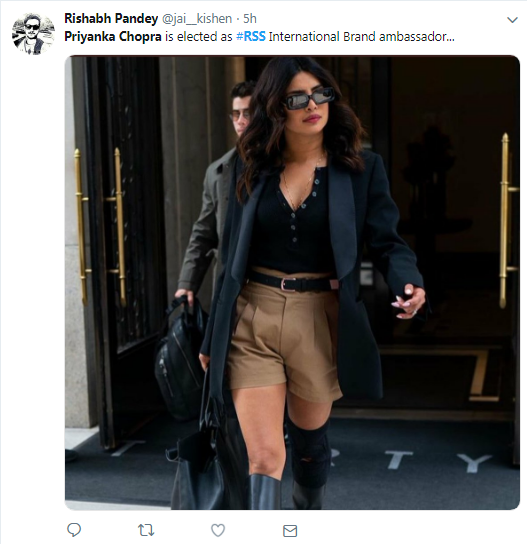The image size is (527, 544).
Task: Send tweet via envelope message icon
Action: click(290, 531)
